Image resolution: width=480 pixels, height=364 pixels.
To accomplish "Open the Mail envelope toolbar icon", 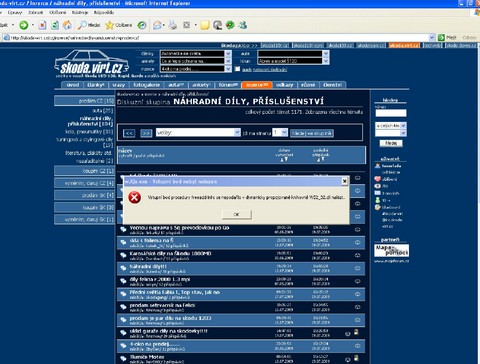I will click(157, 25).
